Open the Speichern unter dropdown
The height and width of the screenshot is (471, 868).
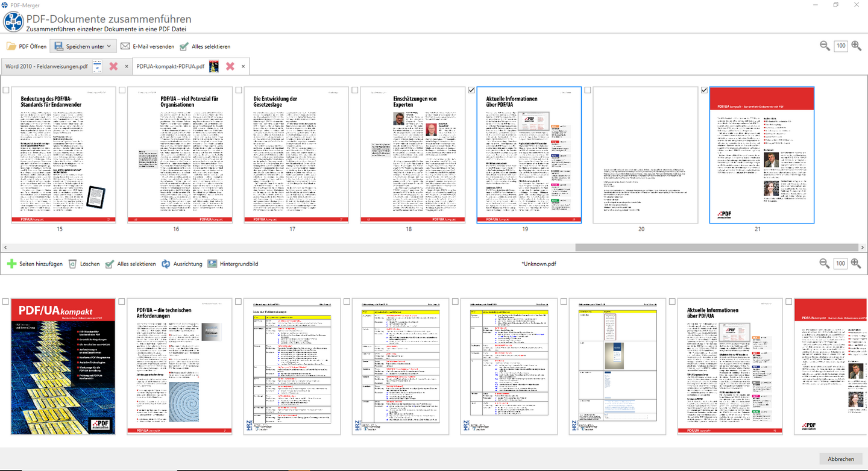(83, 46)
